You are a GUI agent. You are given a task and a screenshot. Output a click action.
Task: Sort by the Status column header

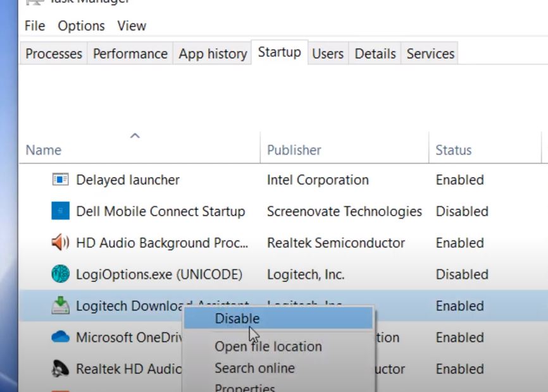(x=453, y=150)
